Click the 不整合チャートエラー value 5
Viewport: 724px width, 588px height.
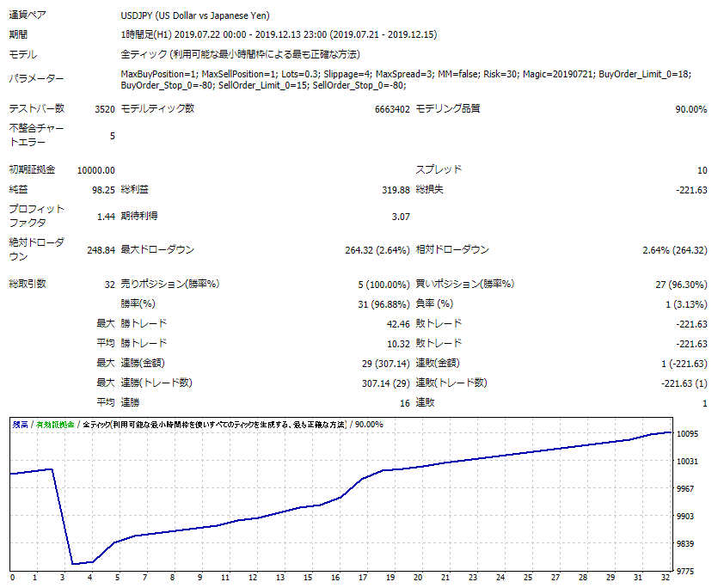pyautogui.click(x=112, y=136)
